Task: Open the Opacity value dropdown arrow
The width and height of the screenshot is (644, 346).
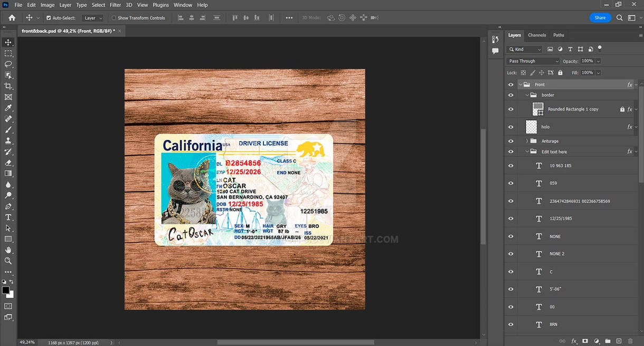Action: coord(599,61)
